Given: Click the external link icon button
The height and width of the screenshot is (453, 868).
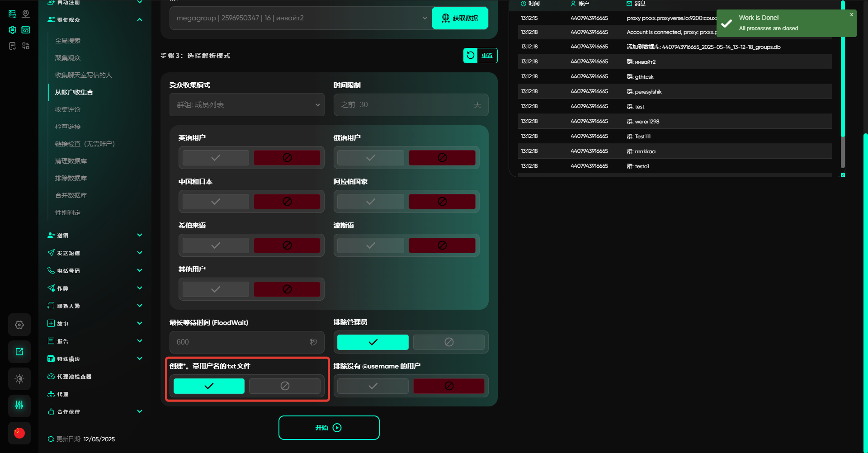Looking at the screenshot, I should pyautogui.click(x=19, y=352).
